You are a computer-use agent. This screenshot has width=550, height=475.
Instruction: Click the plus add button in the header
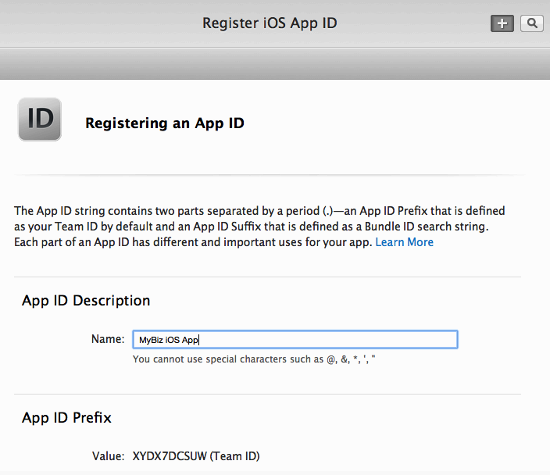502,24
